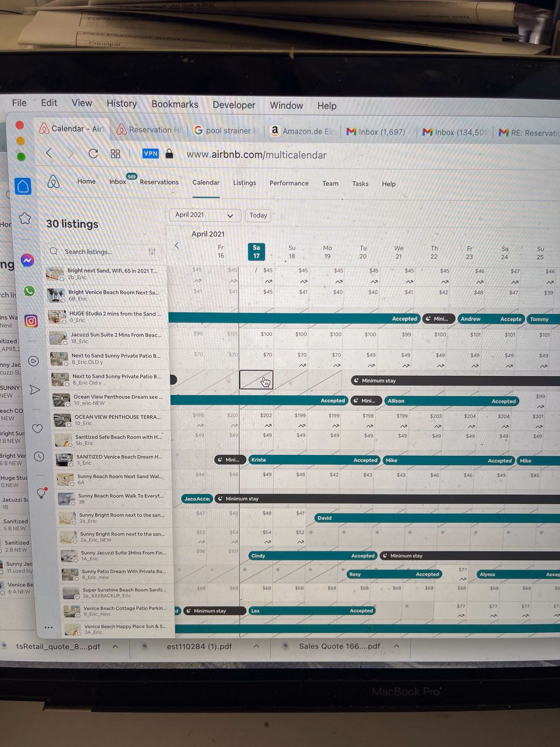Image resolution: width=560 pixels, height=747 pixels.
Task: Click the browser back arrow
Action: tap(49, 153)
